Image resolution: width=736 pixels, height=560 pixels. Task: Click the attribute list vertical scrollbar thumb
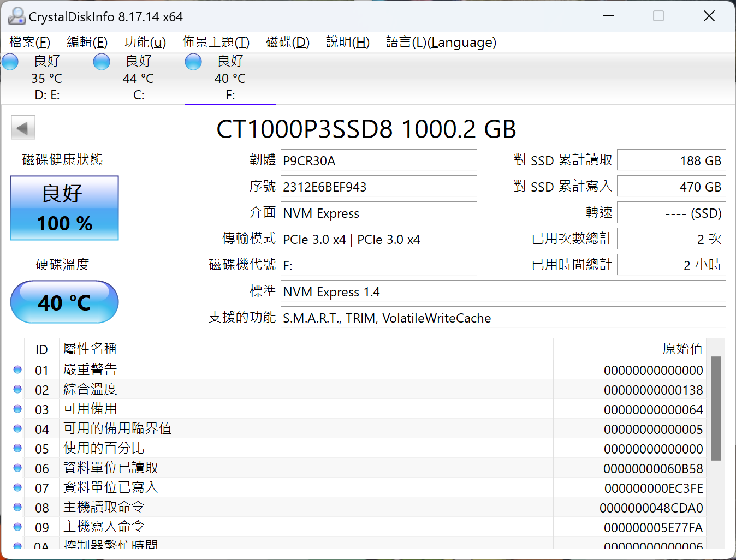point(716,408)
